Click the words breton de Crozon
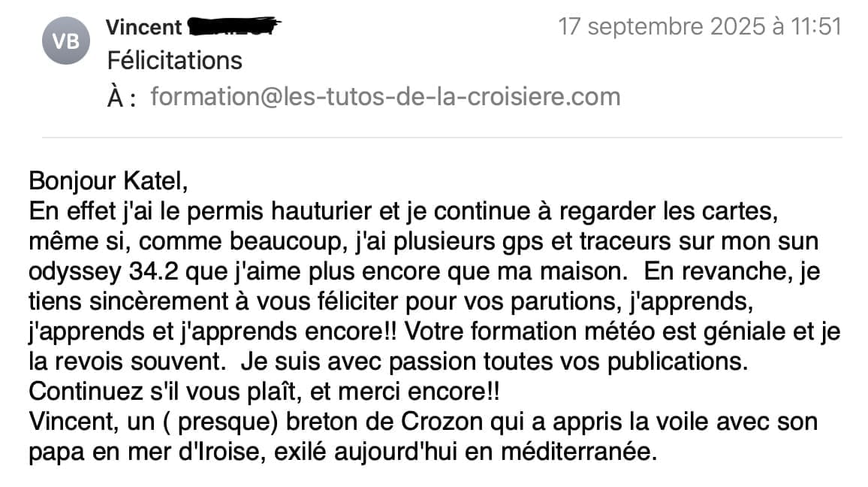The width and height of the screenshot is (868, 487). click(x=385, y=422)
